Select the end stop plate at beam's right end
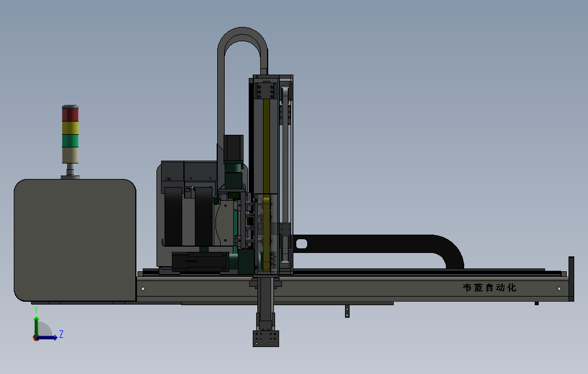 pyautogui.click(x=571, y=279)
